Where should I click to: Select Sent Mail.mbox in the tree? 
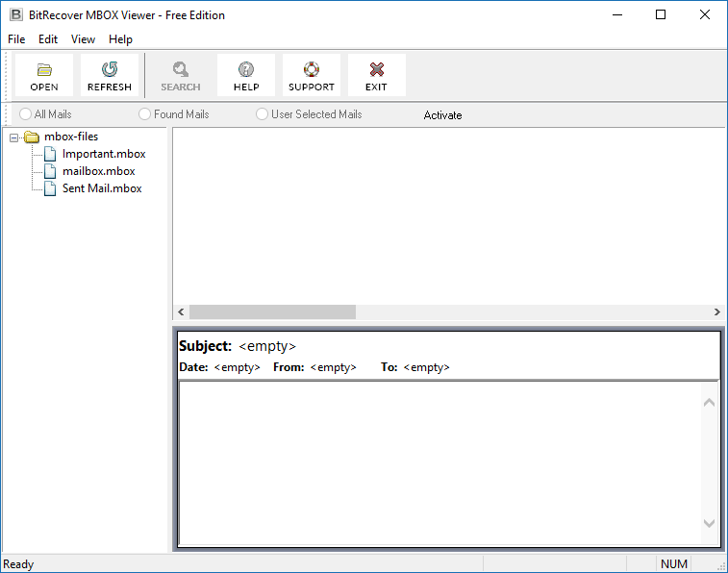tap(102, 188)
